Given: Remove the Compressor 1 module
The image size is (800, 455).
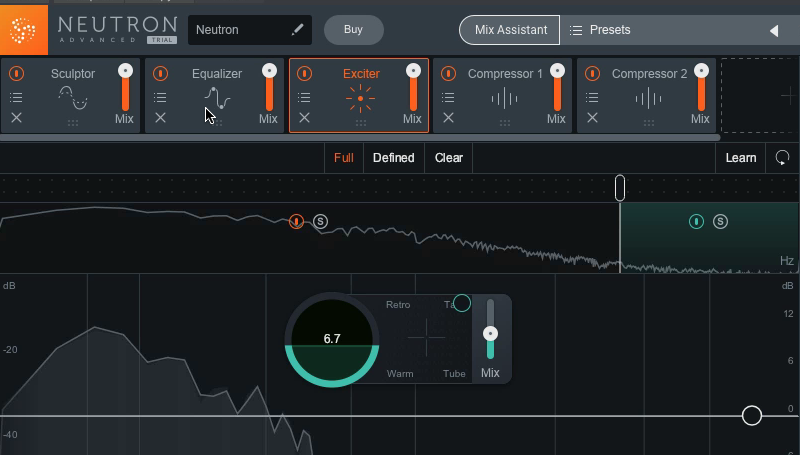Looking at the screenshot, I should tap(448, 118).
